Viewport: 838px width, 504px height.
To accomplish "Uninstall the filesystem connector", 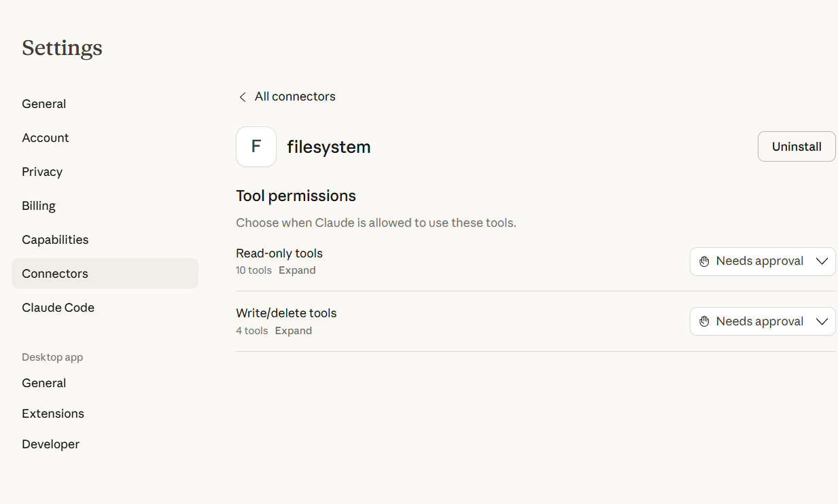I will [797, 147].
